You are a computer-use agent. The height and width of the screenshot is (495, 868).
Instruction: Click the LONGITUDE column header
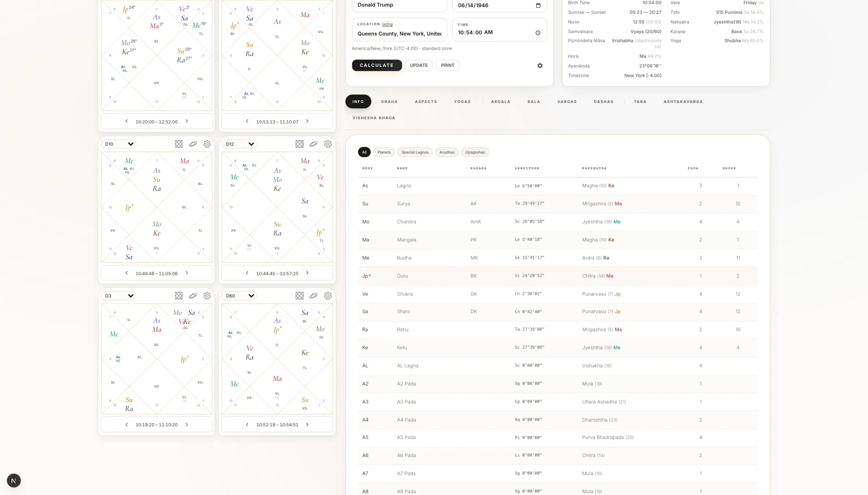point(527,168)
